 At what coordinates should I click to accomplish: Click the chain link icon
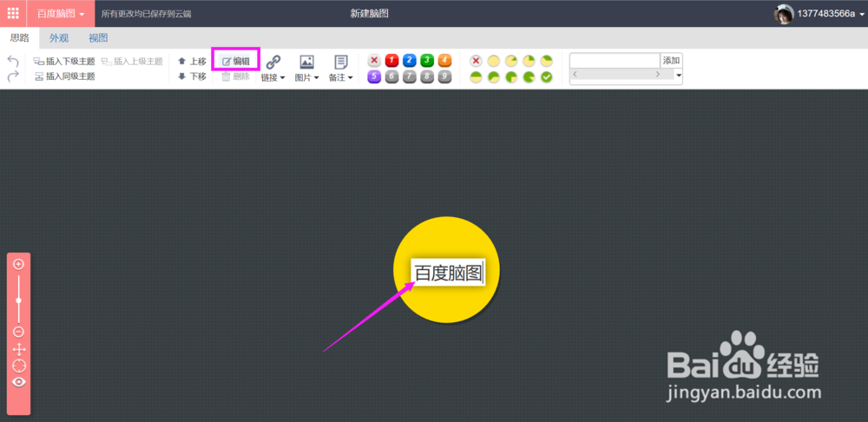pyautogui.click(x=273, y=62)
